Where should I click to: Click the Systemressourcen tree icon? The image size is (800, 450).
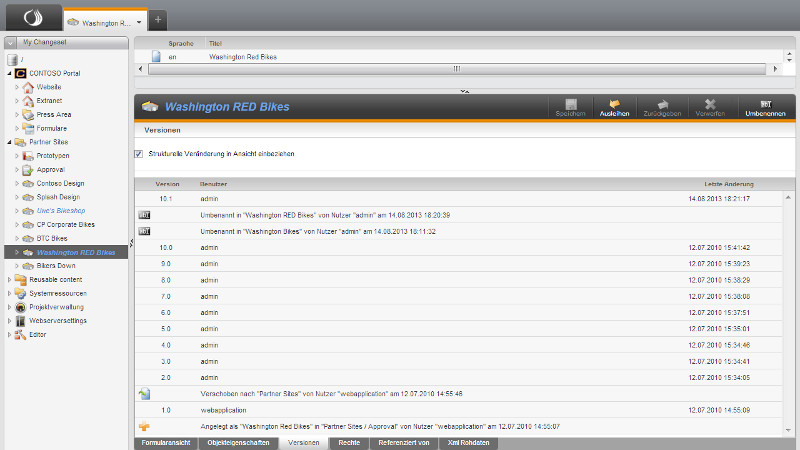(x=20, y=293)
